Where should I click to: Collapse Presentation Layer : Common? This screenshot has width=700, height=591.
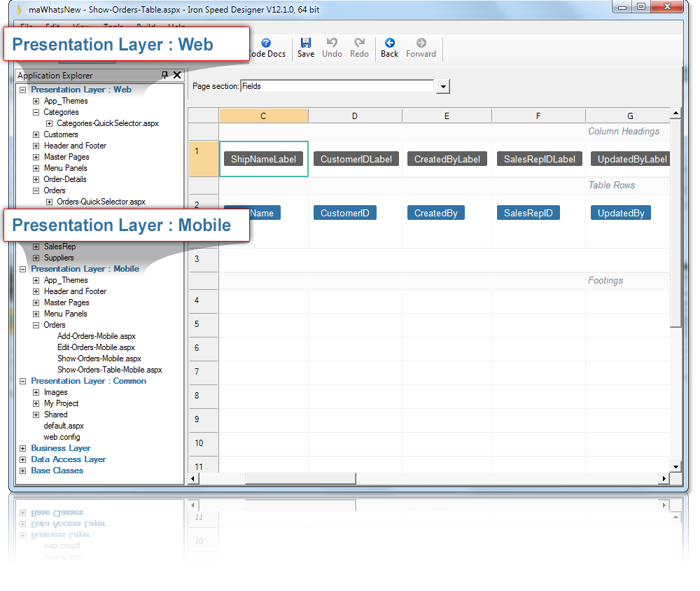[22, 381]
